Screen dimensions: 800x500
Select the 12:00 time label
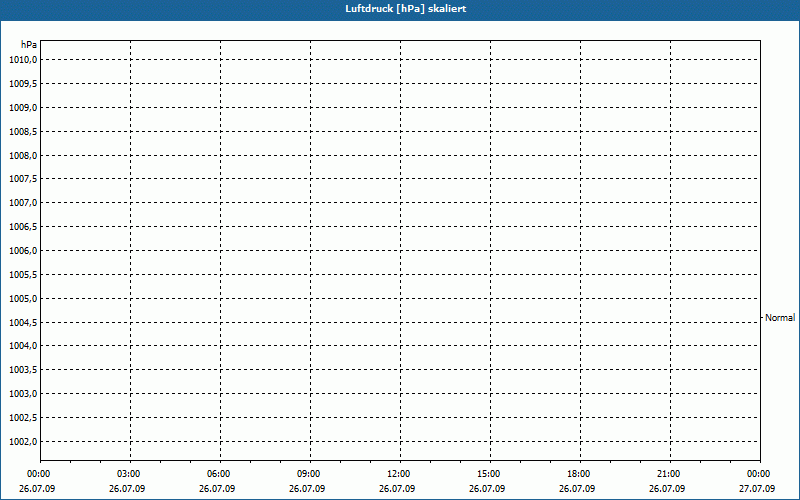398,474
